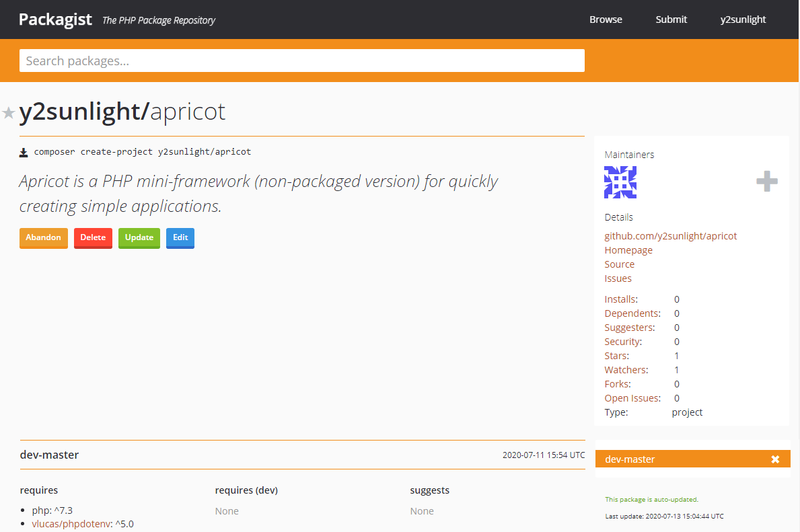Open the Submit page
Viewport: 800px width, 532px height.
coord(671,20)
